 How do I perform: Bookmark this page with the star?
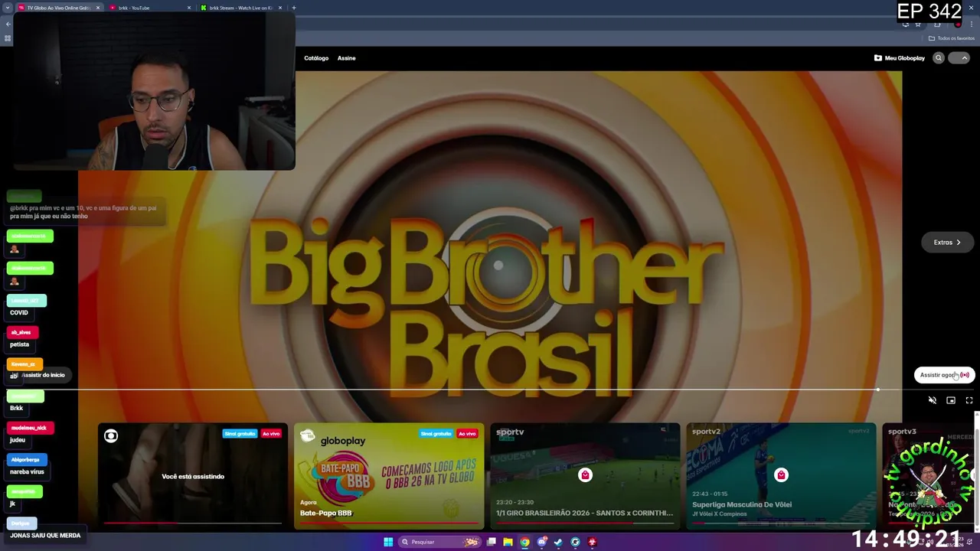pyautogui.click(x=918, y=24)
